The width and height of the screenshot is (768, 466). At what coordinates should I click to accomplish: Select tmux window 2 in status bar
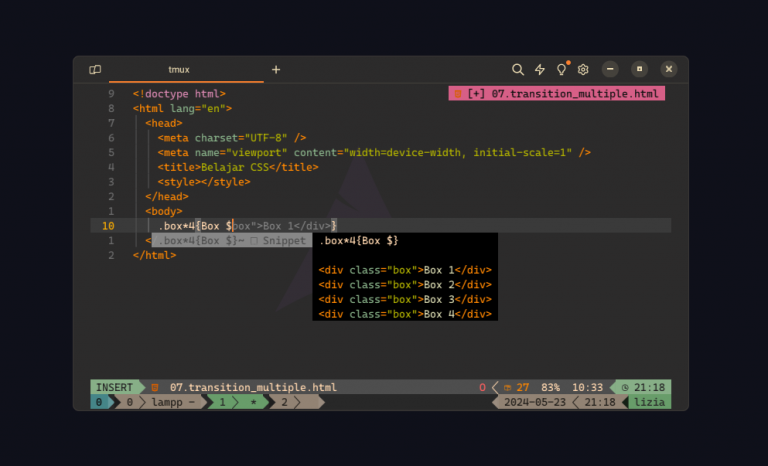click(285, 402)
